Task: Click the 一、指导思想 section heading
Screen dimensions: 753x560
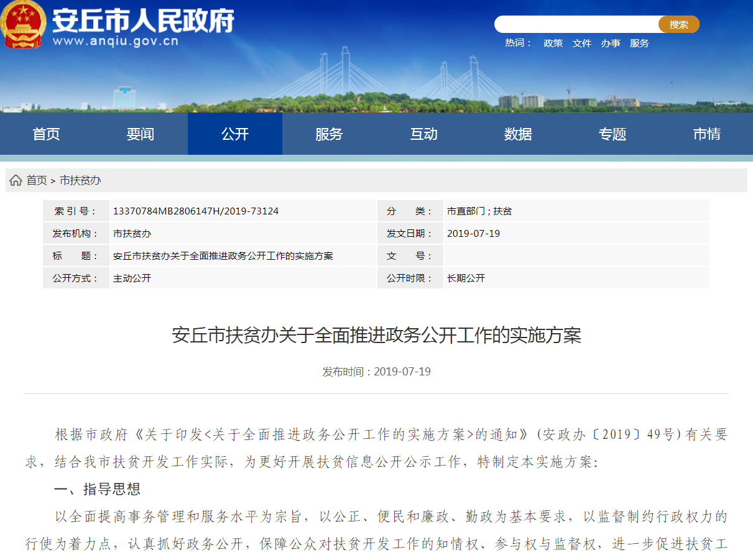Action: [98, 489]
